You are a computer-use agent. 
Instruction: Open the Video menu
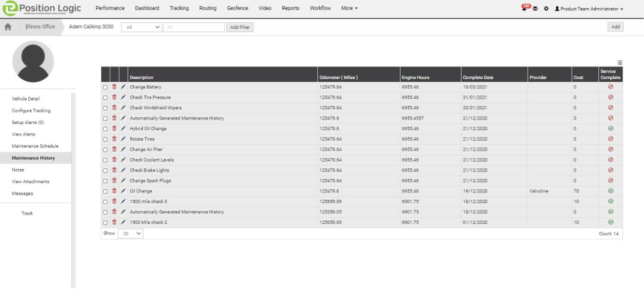coord(265,8)
